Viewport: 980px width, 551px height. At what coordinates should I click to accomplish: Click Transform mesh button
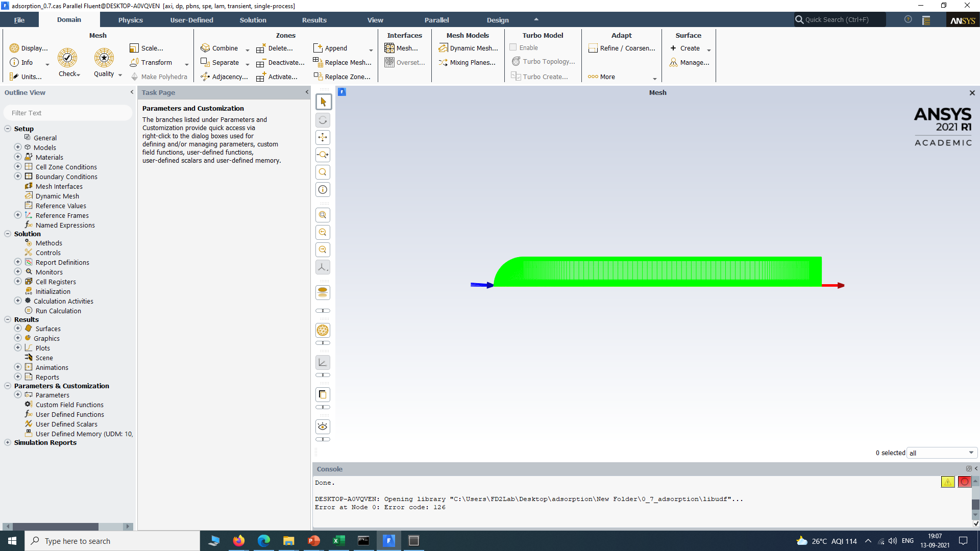(152, 63)
